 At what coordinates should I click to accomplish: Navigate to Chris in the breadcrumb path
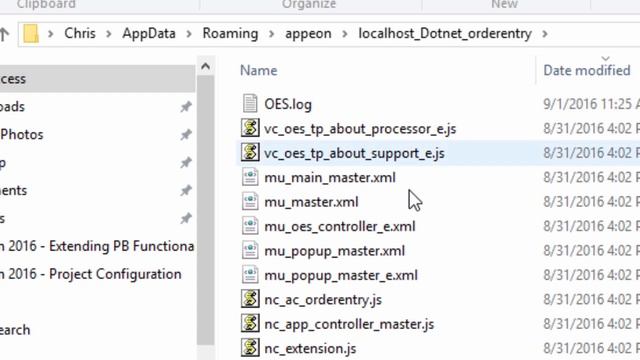pos(80,33)
